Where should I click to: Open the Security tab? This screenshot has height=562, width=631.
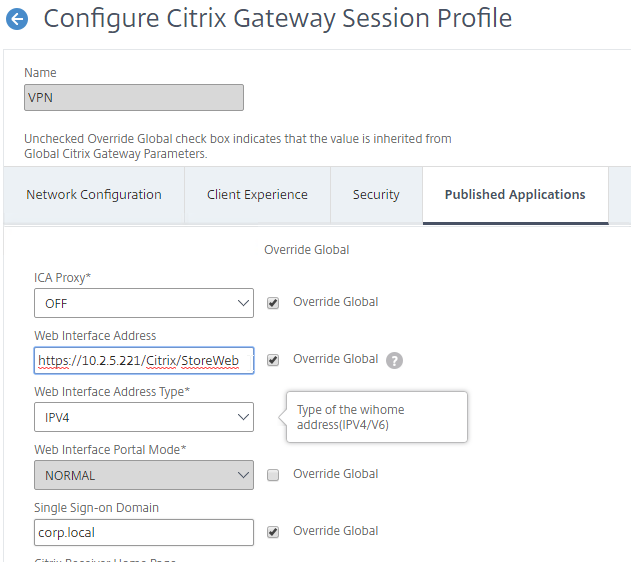376,195
